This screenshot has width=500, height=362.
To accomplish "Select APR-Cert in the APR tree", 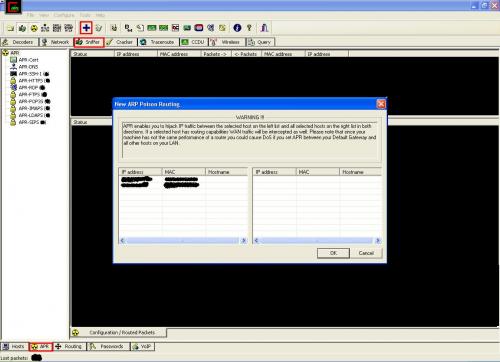I will [28, 60].
